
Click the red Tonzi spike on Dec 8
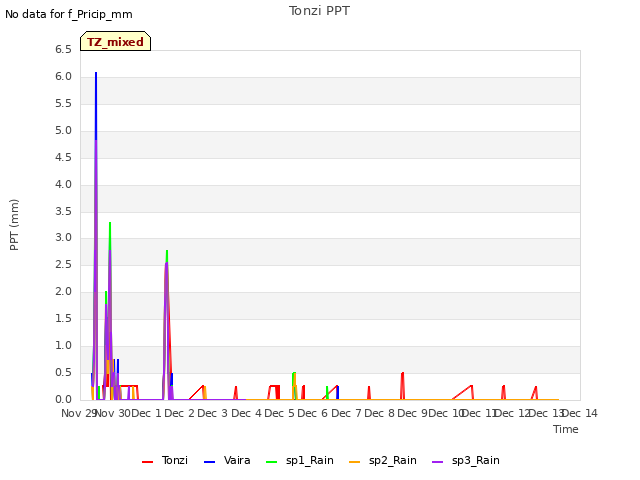coord(402,374)
